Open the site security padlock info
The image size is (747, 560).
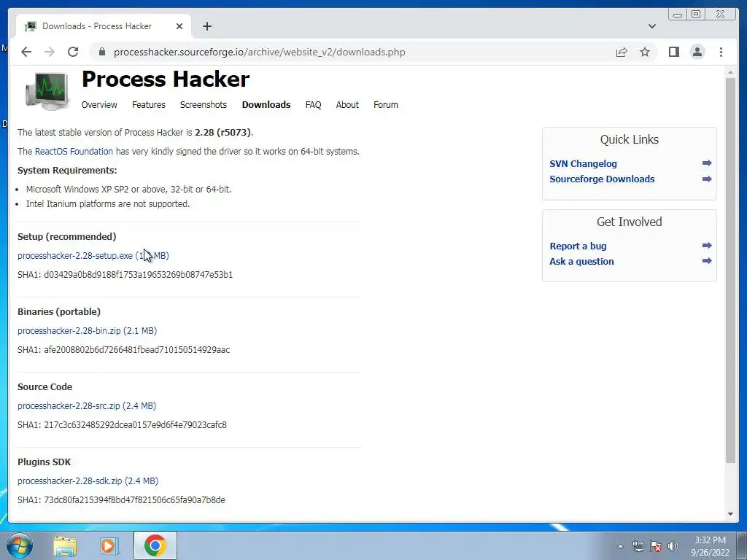click(x=101, y=52)
